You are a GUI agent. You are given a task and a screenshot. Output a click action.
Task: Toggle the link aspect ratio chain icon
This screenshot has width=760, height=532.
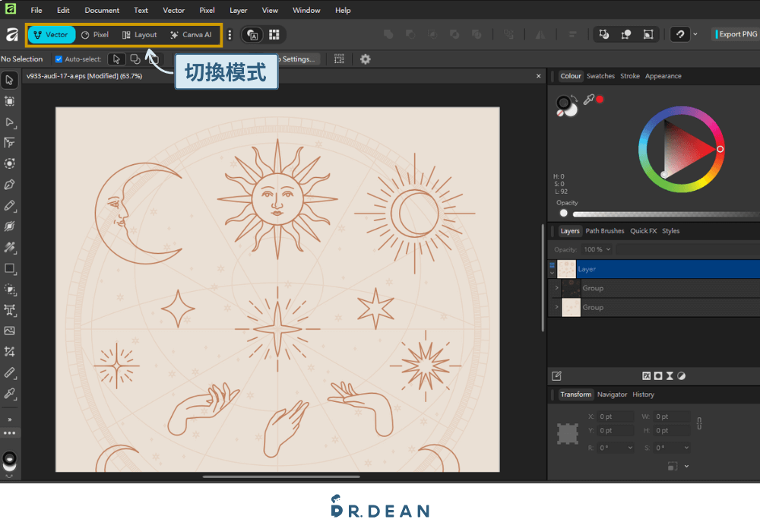(699, 423)
